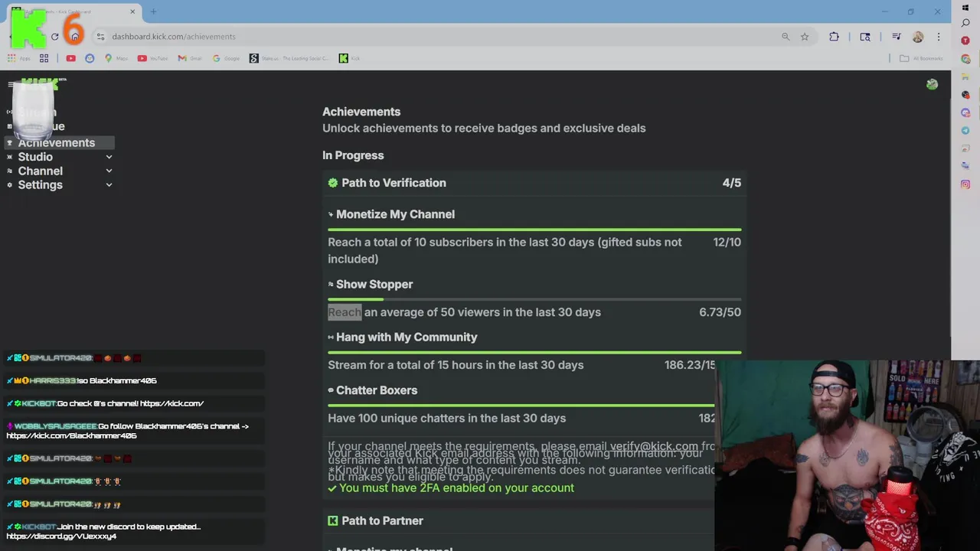Screen dimensions: 980x551
Task: Click the Path to Partner Kick icon
Action: point(333,520)
